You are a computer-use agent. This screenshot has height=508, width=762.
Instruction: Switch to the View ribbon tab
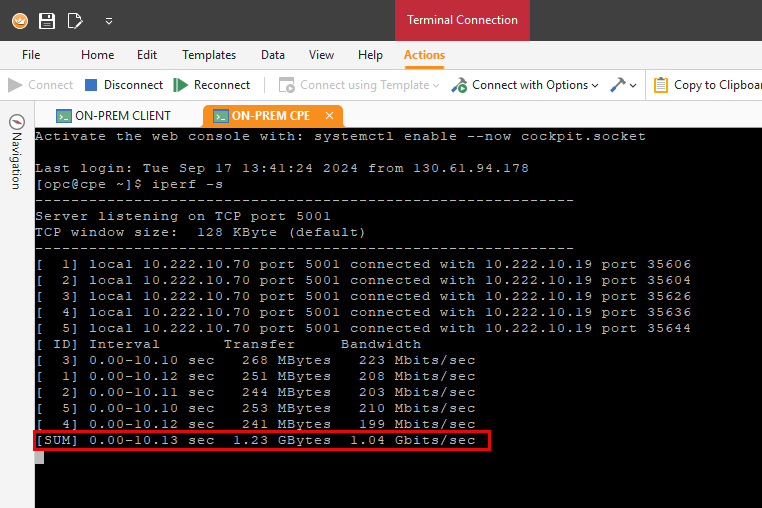[x=321, y=55]
